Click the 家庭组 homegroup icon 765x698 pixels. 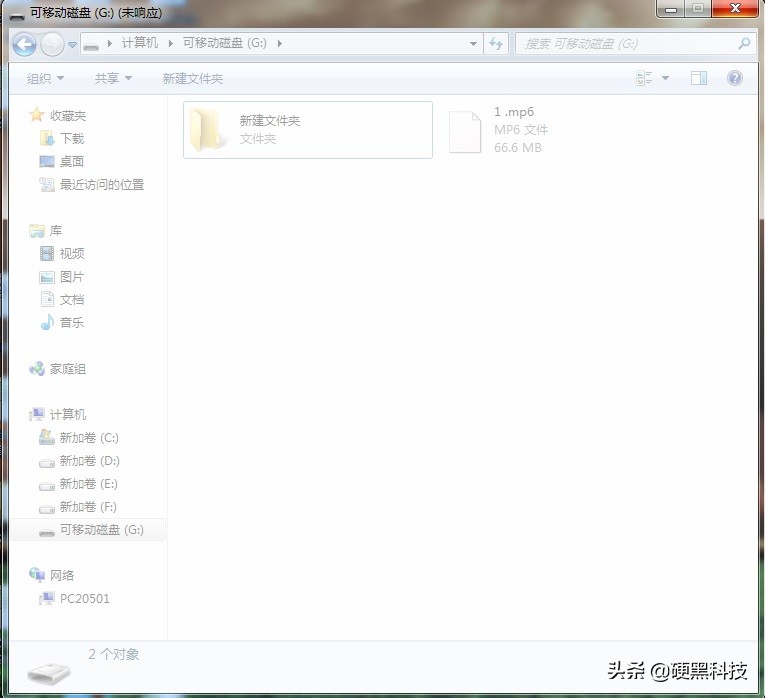(x=37, y=369)
